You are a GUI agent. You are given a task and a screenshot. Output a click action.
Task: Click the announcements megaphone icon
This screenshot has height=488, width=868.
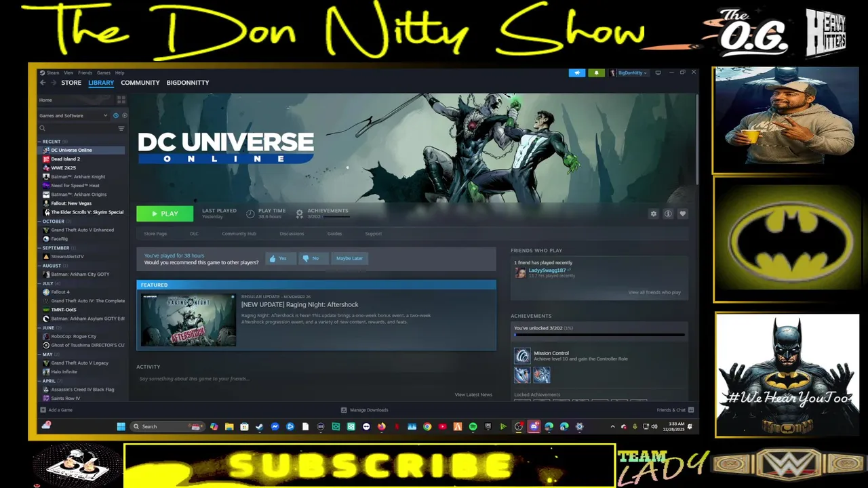pyautogui.click(x=577, y=73)
